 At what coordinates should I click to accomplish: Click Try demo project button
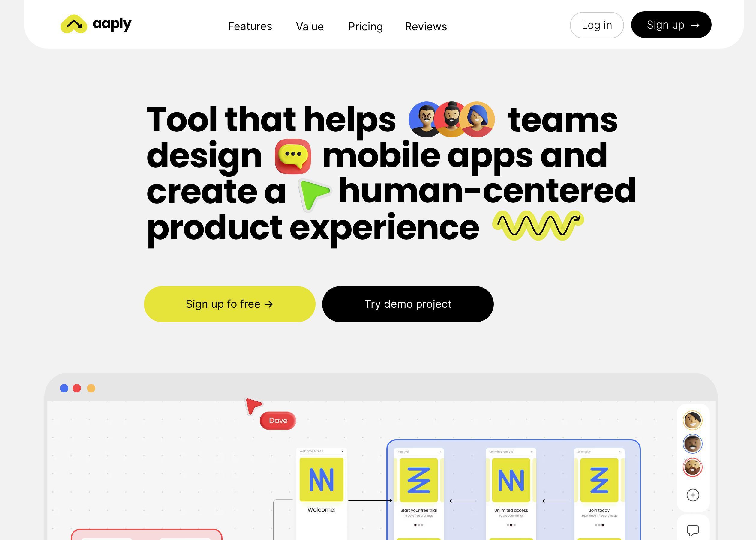[x=408, y=304]
